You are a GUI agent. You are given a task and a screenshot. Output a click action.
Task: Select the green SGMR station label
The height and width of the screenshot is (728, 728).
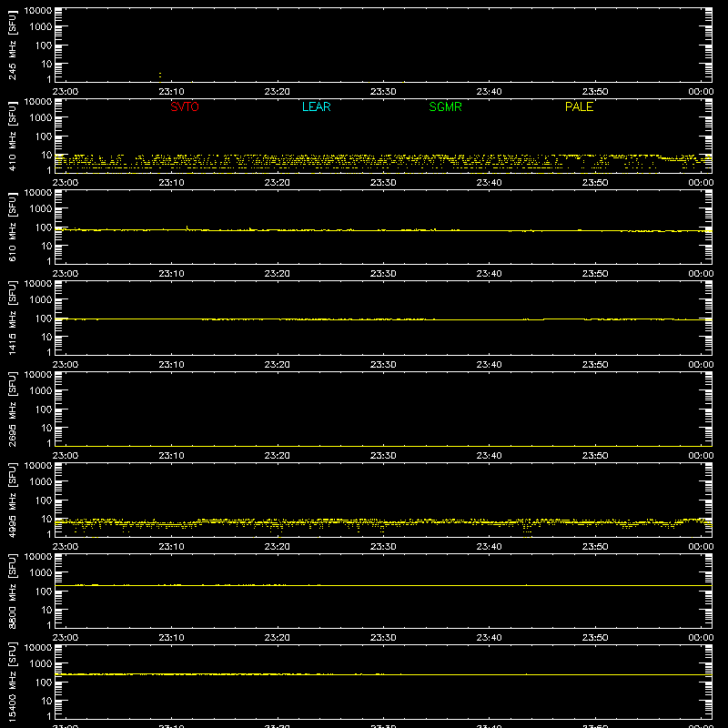445,106
